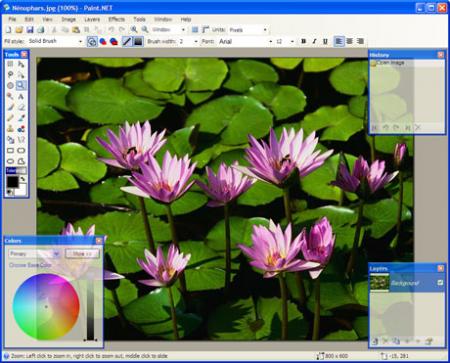Toggle Background layer visibility checkbox
Viewport: 450px width, 363px height.
(440, 283)
